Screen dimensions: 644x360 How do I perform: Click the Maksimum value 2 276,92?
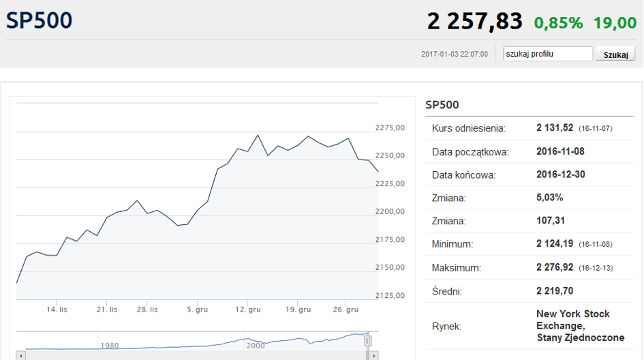pos(555,267)
